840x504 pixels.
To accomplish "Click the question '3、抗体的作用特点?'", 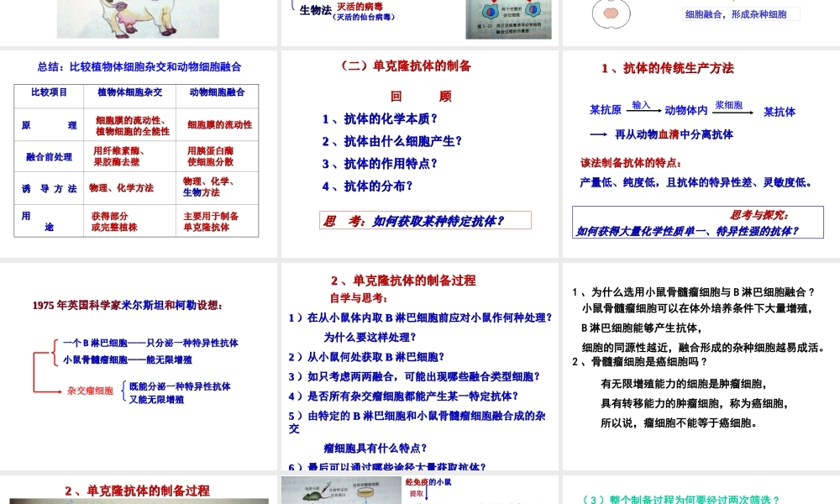I will (380, 164).
